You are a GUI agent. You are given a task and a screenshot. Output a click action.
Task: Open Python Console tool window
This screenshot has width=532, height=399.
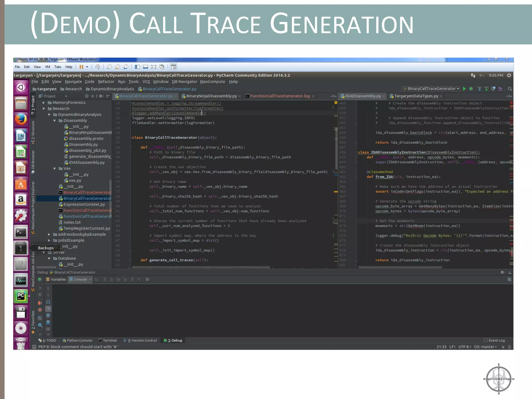click(x=77, y=341)
